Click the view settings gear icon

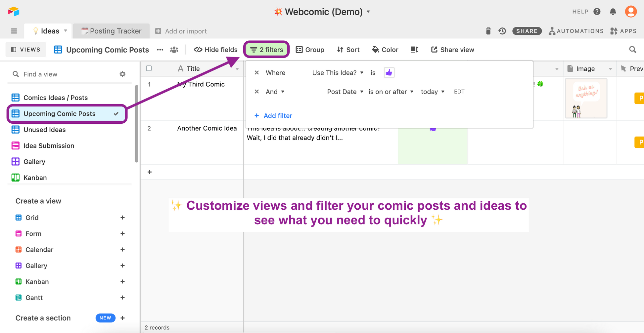[x=122, y=74]
